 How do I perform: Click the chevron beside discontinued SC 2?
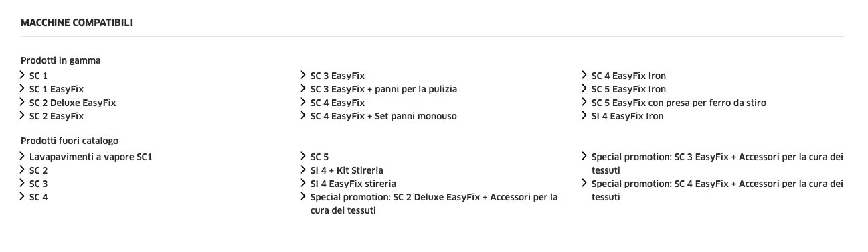pos(23,170)
